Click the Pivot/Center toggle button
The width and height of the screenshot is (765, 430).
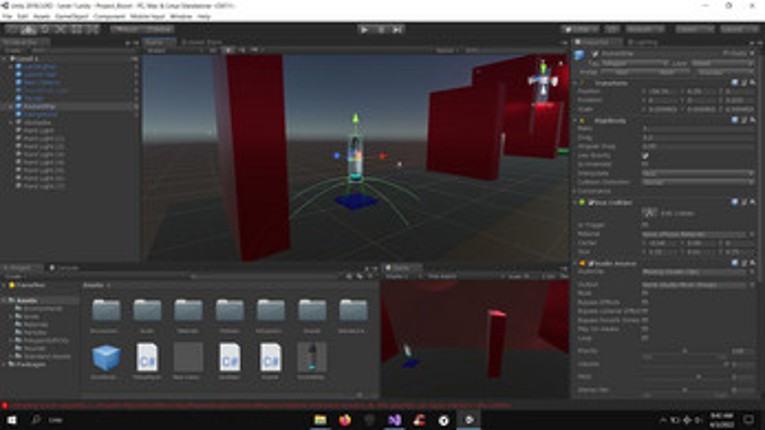click(x=125, y=30)
